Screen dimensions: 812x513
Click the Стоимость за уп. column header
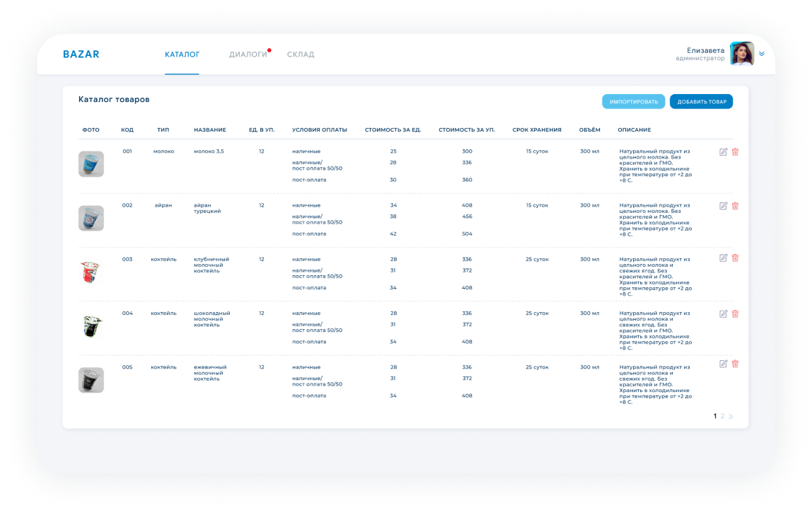pyautogui.click(x=467, y=129)
